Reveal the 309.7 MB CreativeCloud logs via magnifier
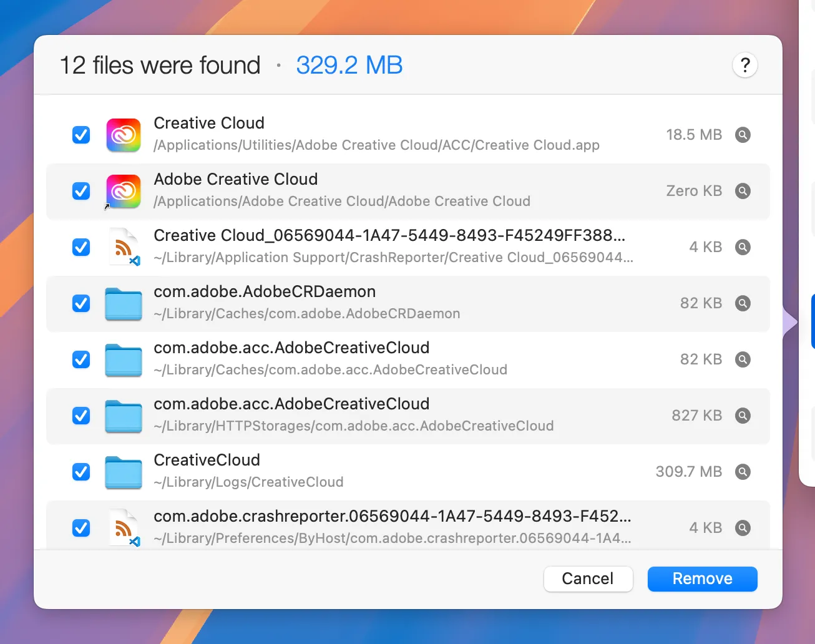Image resolution: width=815 pixels, height=644 pixels. [743, 472]
